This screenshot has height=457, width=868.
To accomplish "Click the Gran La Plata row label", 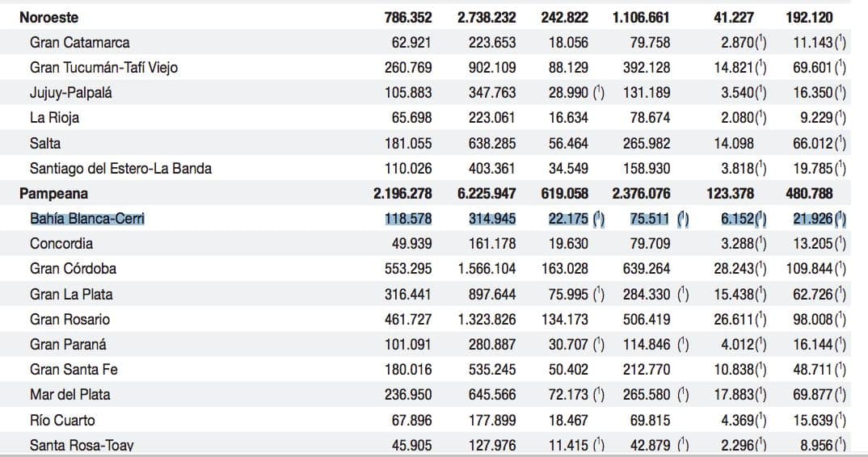I will click(x=71, y=295).
